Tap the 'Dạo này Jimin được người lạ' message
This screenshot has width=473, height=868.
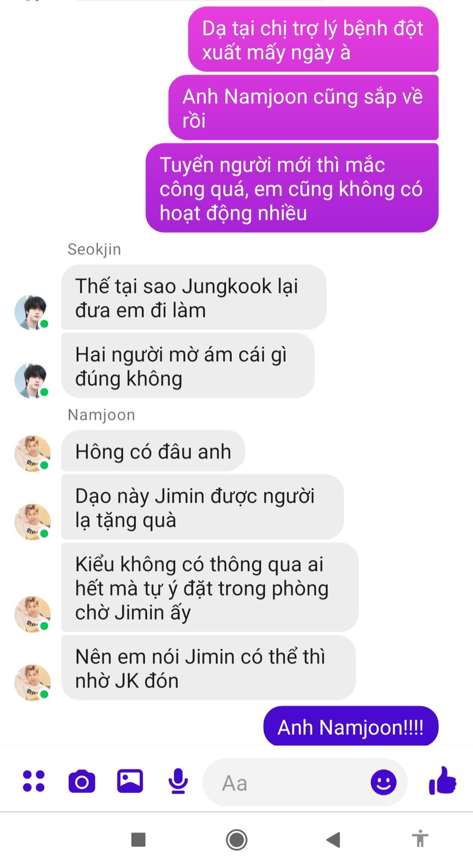pos(202,507)
